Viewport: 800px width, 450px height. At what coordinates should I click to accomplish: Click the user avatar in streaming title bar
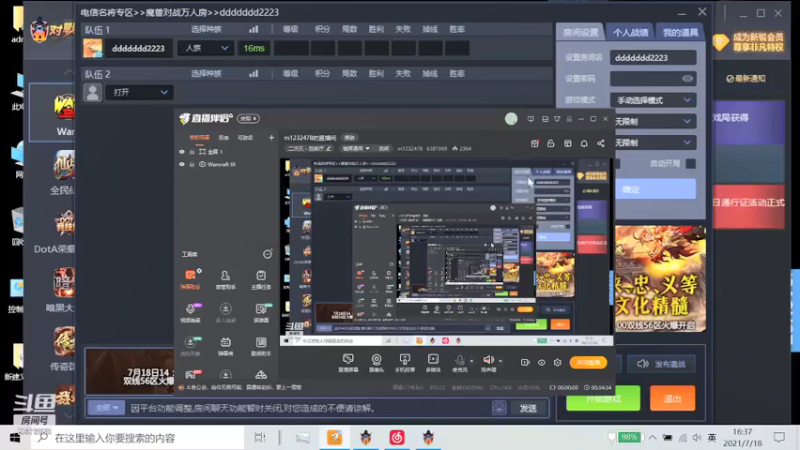tap(511, 119)
